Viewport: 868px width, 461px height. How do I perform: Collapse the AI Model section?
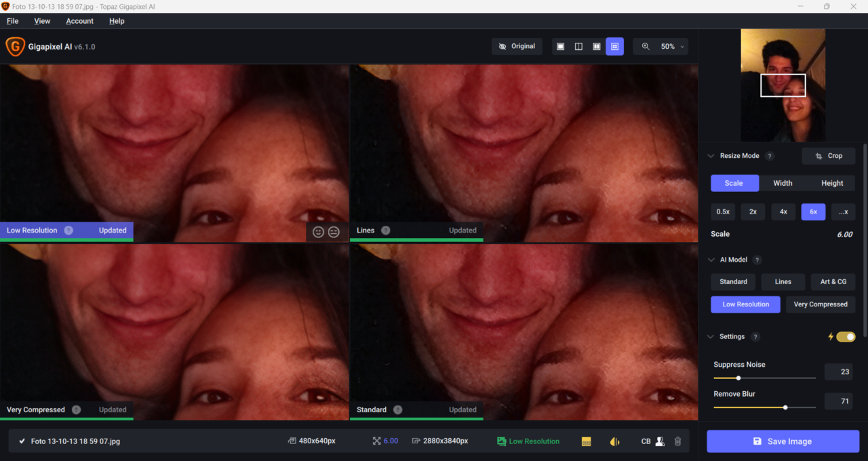click(x=711, y=260)
